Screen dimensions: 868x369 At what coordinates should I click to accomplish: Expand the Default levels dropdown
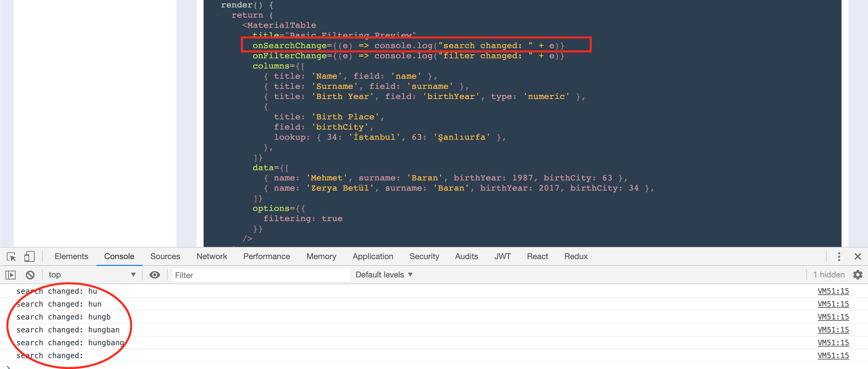(384, 275)
